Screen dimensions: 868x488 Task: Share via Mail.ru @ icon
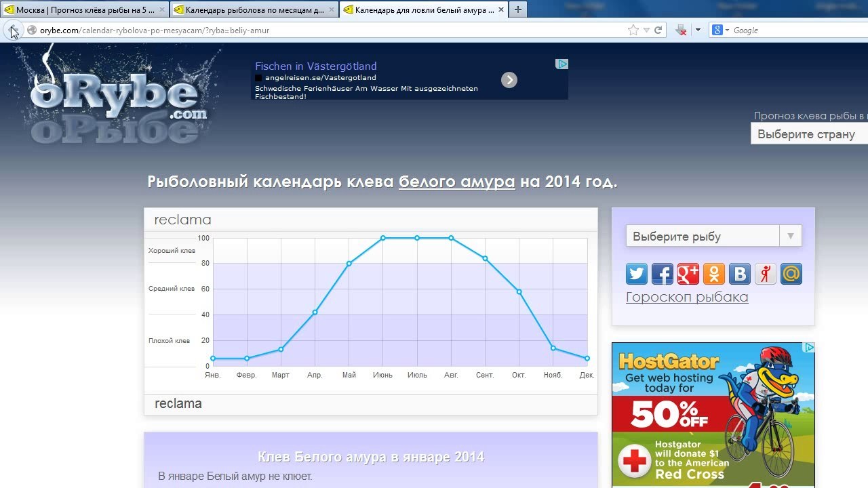coord(791,274)
